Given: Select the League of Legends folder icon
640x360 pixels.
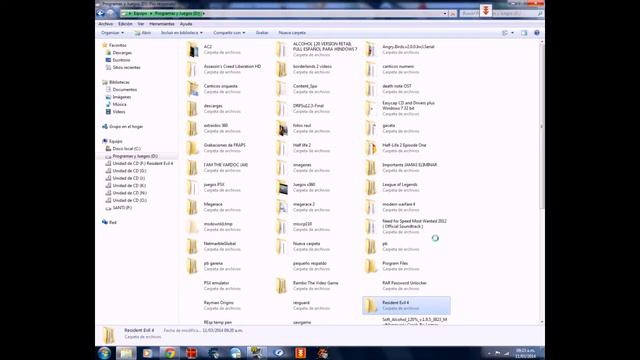Looking at the screenshot, I should coord(371,187).
